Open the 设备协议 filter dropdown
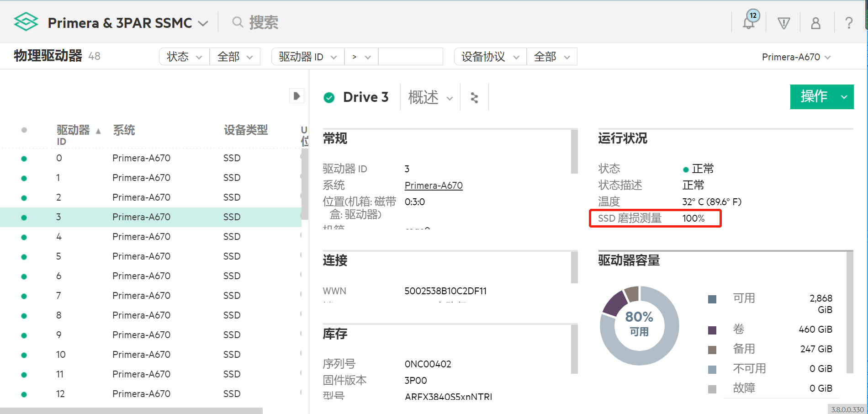Viewport: 868px width, 414px height. [x=490, y=57]
